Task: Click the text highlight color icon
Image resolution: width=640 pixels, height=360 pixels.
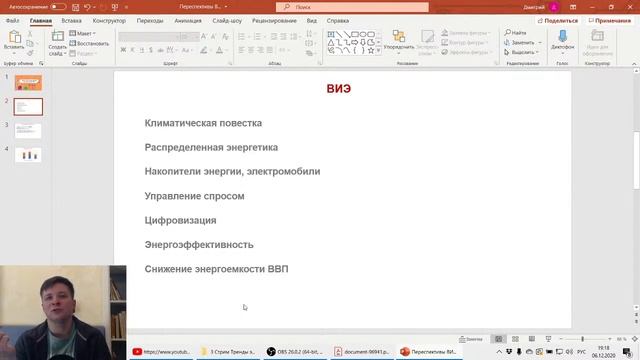Action: pyautogui.click(x=204, y=50)
